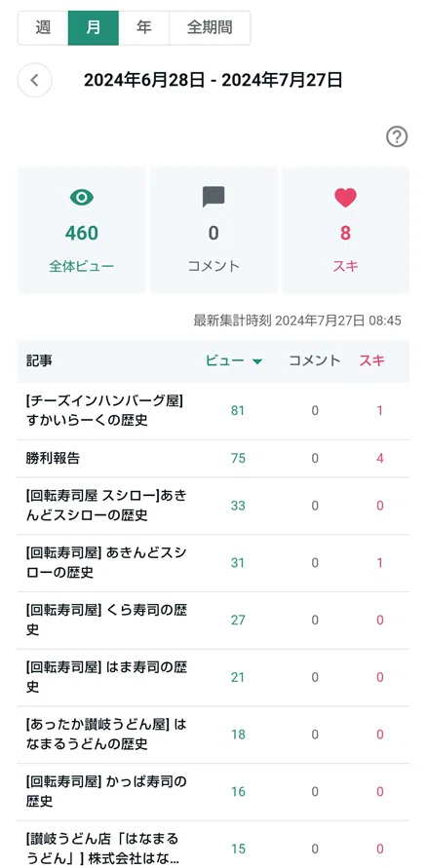
Task: Click the eye icon above 460 views
Action: point(82,197)
